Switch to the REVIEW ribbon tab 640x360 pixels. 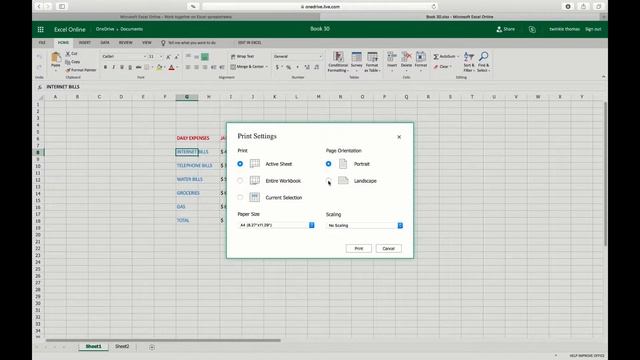click(x=125, y=42)
